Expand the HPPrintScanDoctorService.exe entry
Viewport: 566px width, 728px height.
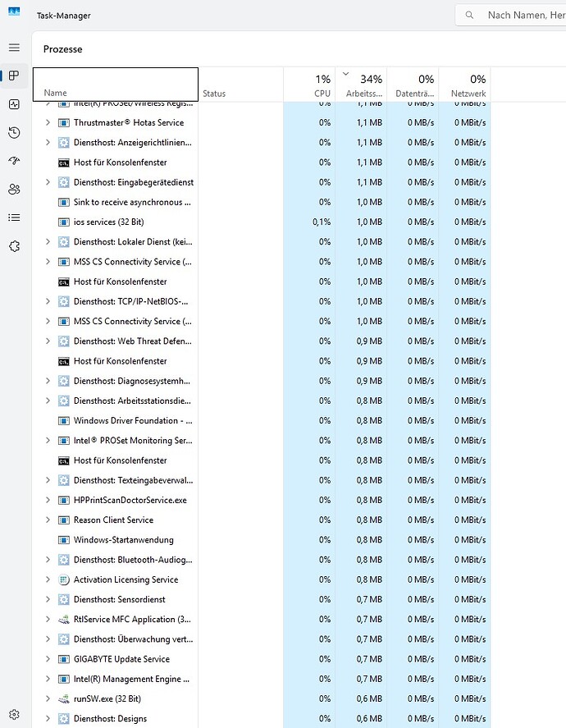click(48, 500)
